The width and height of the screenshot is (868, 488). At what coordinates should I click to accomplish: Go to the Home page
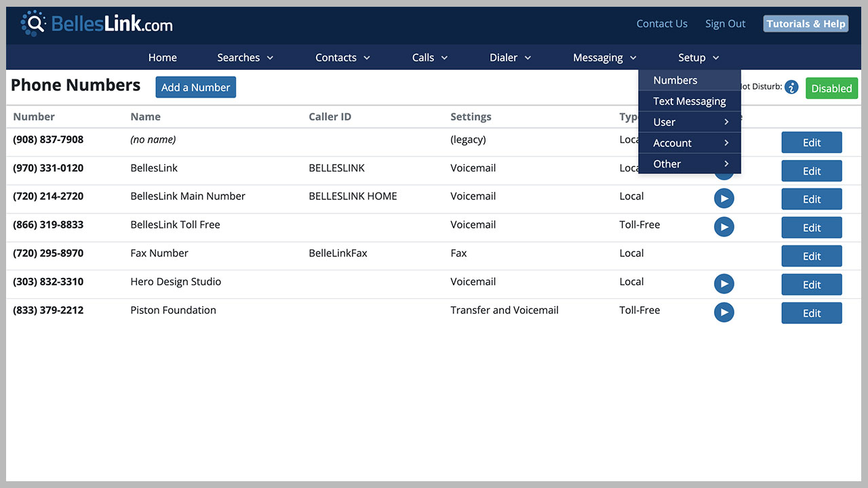[x=163, y=58]
